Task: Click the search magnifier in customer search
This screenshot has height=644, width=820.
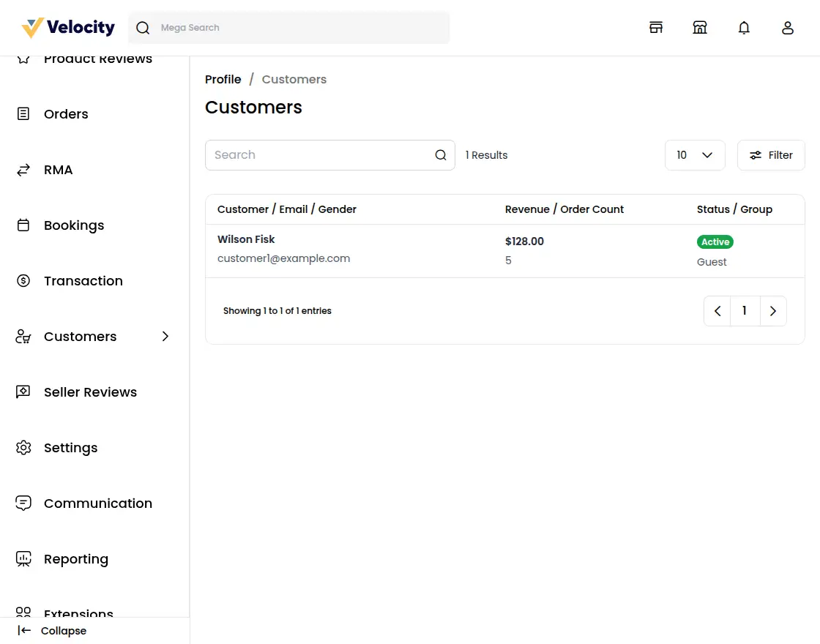Action: pyautogui.click(x=441, y=155)
